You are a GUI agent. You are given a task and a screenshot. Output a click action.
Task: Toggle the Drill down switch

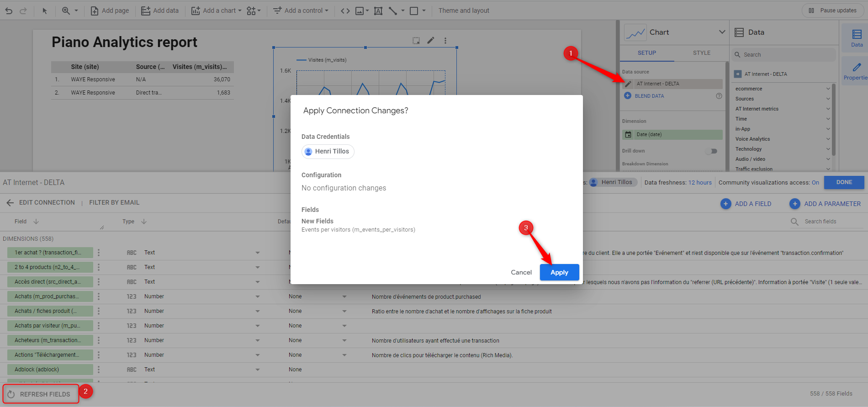(x=711, y=151)
